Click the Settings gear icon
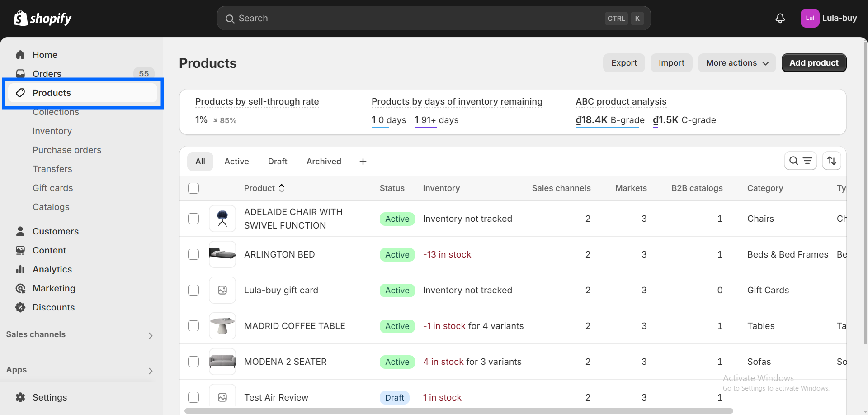The width and height of the screenshot is (868, 415). pyautogui.click(x=20, y=397)
